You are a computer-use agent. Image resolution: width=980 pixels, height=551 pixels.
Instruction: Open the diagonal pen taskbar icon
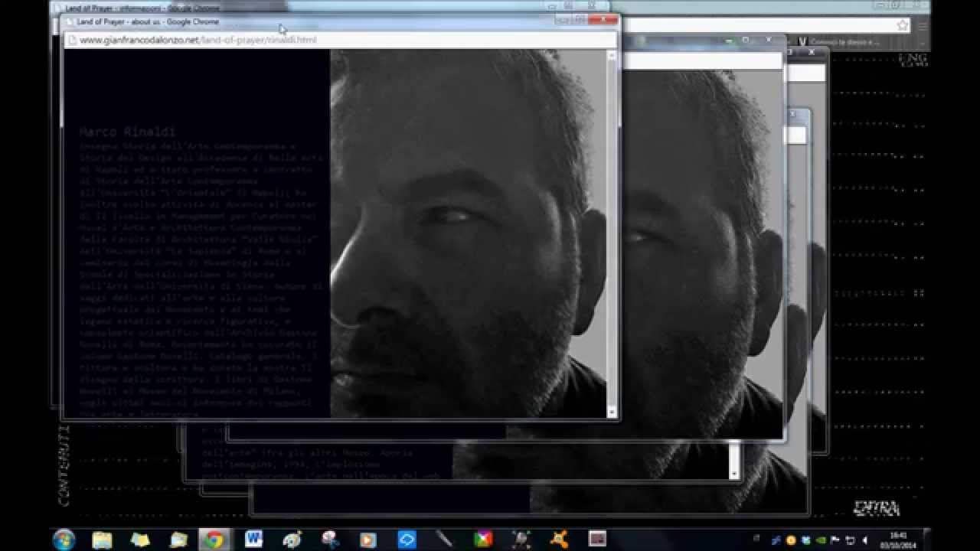(445, 540)
